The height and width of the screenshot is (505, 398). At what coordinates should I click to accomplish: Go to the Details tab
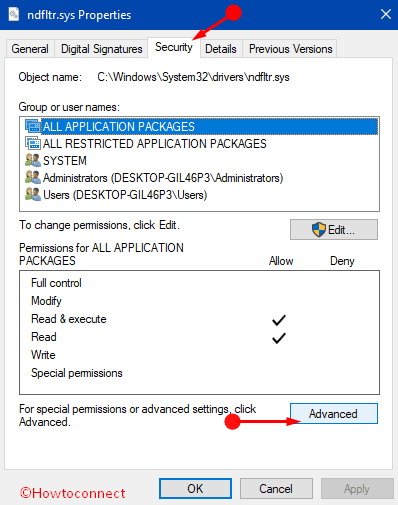(x=221, y=49)
